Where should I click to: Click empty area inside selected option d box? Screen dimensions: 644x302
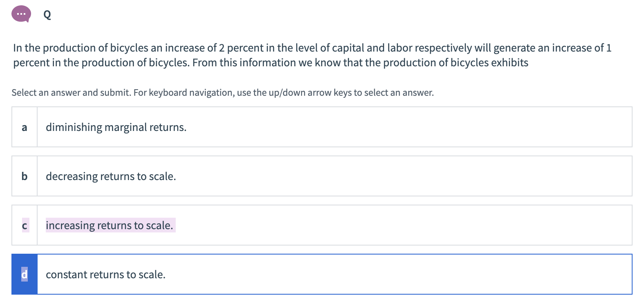tap(409, 274)
